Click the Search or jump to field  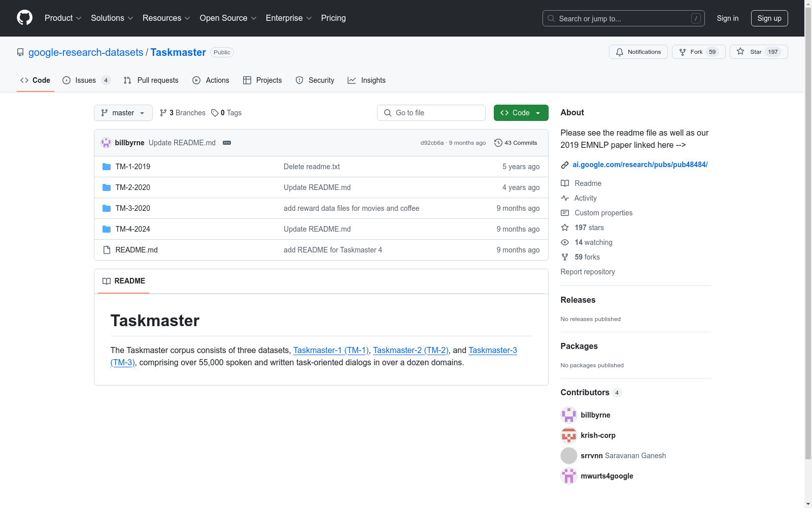pyautogui.click(x=624, y=18)
